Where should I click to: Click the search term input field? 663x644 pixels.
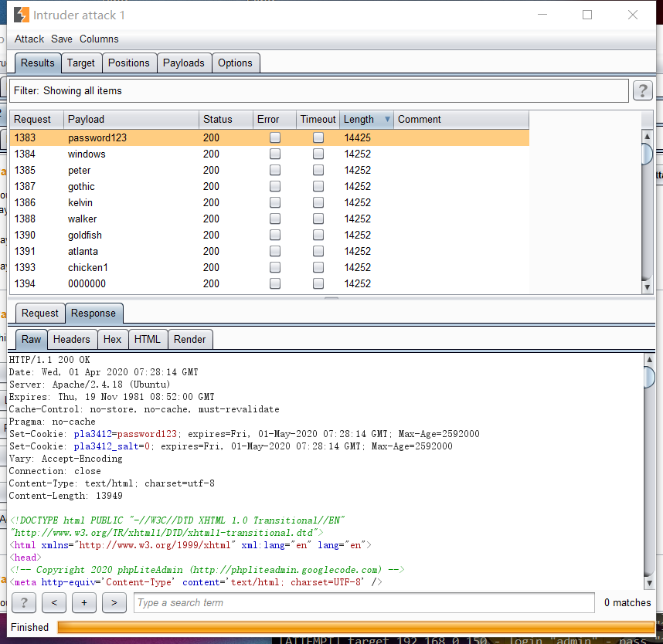(x=364, y=602)
